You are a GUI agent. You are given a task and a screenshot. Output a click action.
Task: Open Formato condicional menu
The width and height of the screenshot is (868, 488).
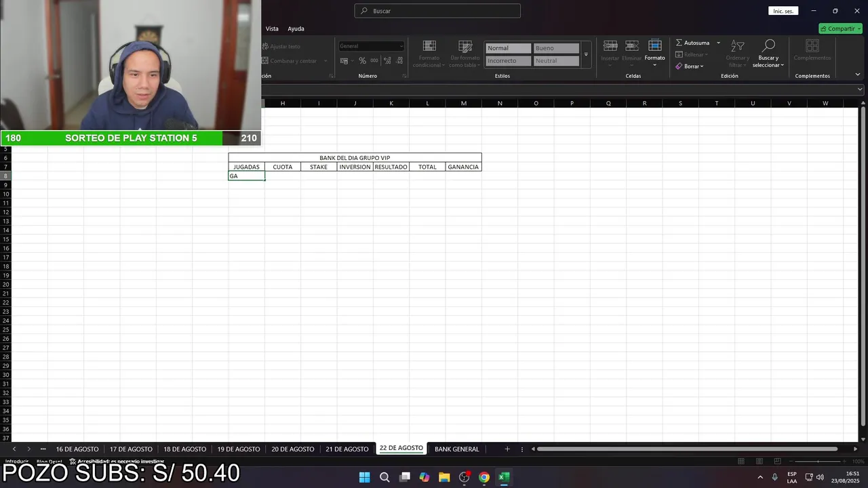pyautogui.click(x=429, y=53)
